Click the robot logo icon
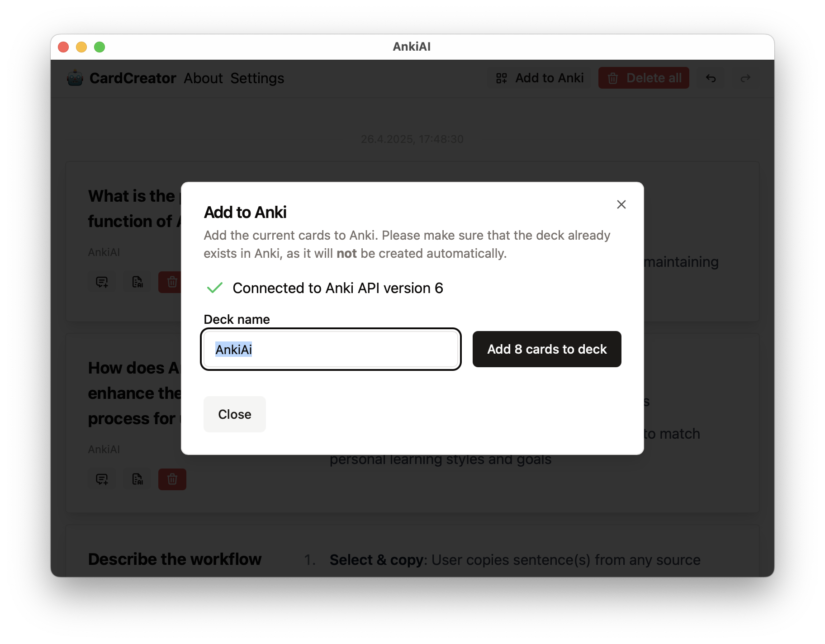This screenshot has height=644, width=825. (x=75, y=78)
